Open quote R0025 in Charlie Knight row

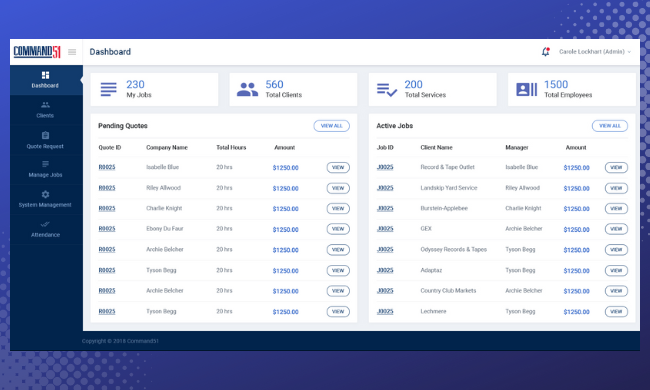click(107, 208)
